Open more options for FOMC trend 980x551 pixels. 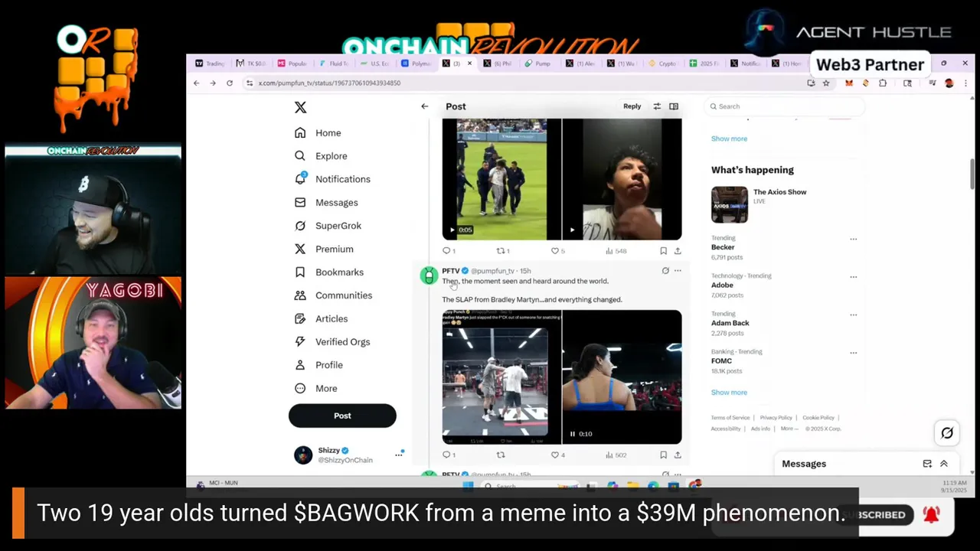tap(853, 353)
